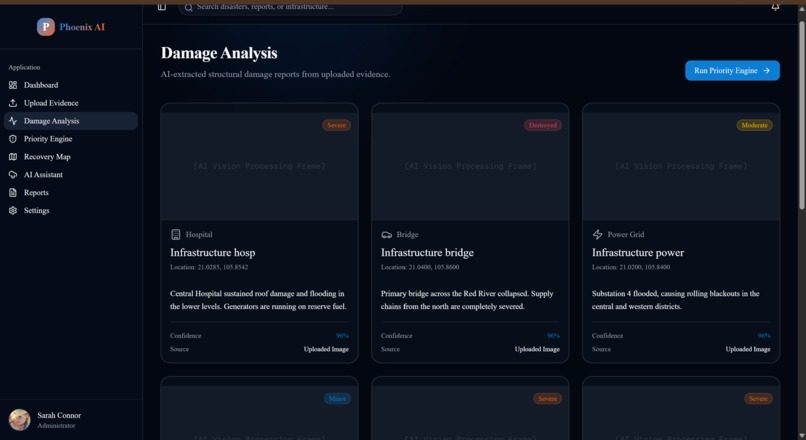Open power grid card AI Vision frame

click(681, 166)
